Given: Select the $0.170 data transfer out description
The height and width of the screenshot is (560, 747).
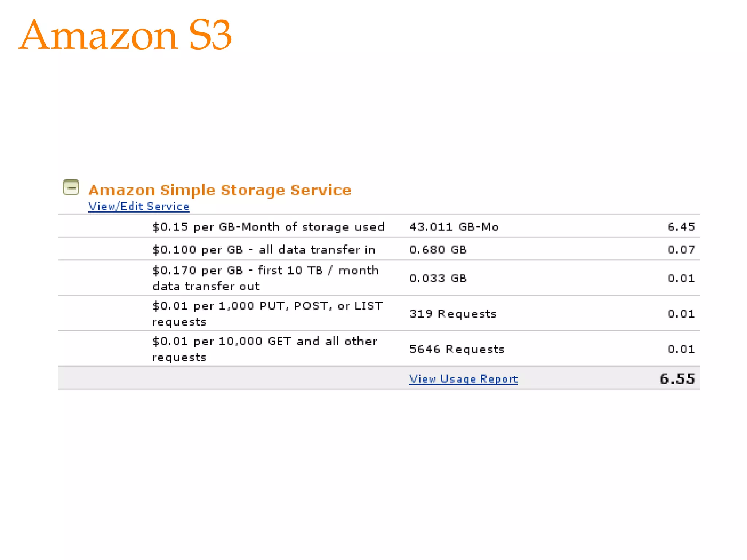Looking at the screenshot, I should (265, 278).
